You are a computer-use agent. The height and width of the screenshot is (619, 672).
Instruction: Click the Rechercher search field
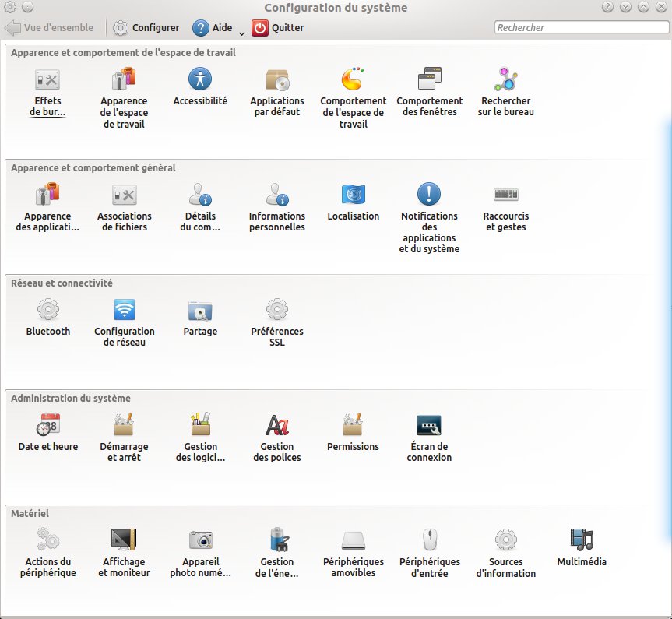581,28
